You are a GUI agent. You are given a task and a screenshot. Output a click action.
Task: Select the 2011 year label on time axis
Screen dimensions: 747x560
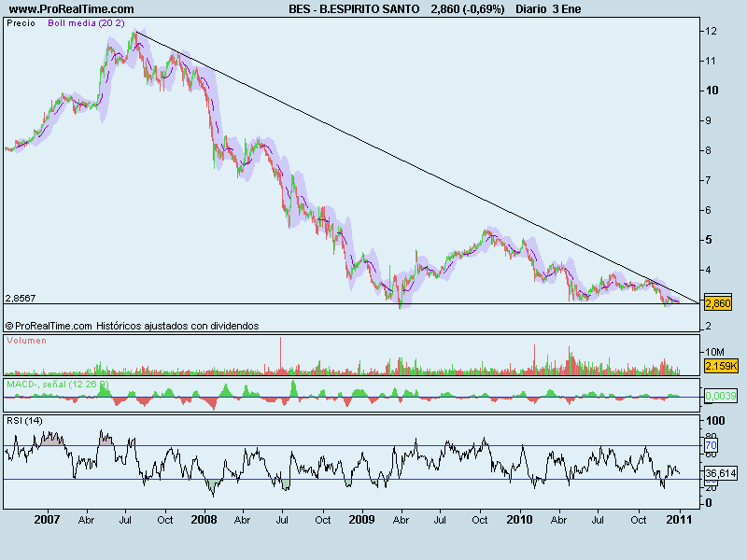[x=679, y=519]
